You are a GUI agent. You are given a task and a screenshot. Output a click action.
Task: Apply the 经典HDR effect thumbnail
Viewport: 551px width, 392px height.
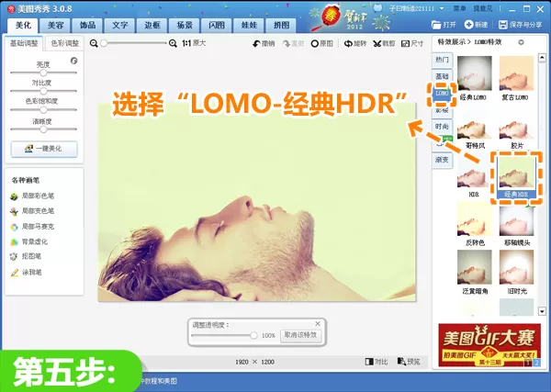pyautogui.click(x=516, y=173)
